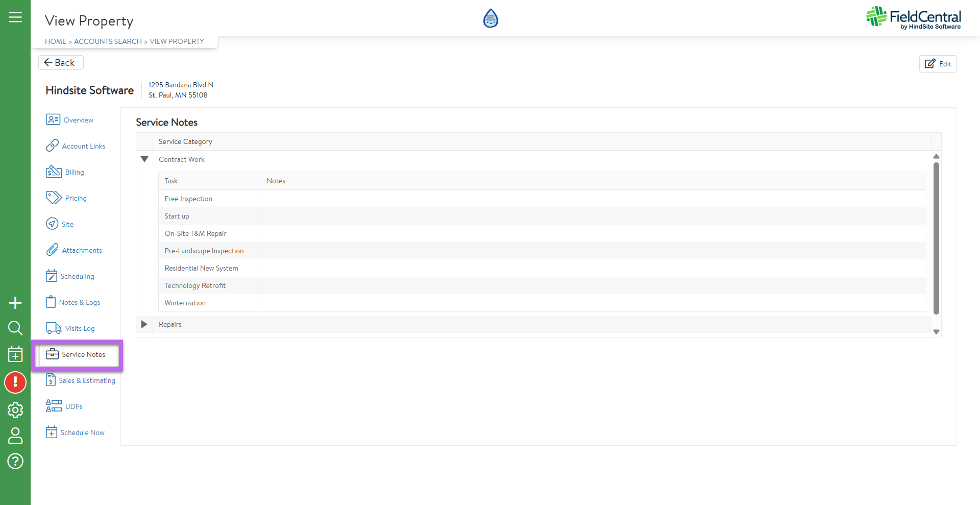Open the red alert notification icon
The width and height of the screenshot is (980, 505).
click(15, 382)
